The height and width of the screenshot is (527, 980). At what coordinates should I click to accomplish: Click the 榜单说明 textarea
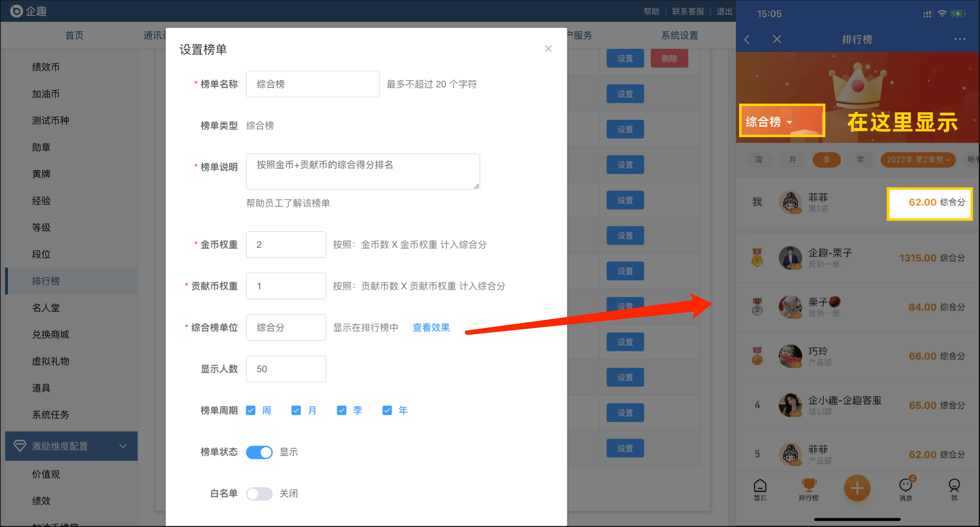(363, 172)
